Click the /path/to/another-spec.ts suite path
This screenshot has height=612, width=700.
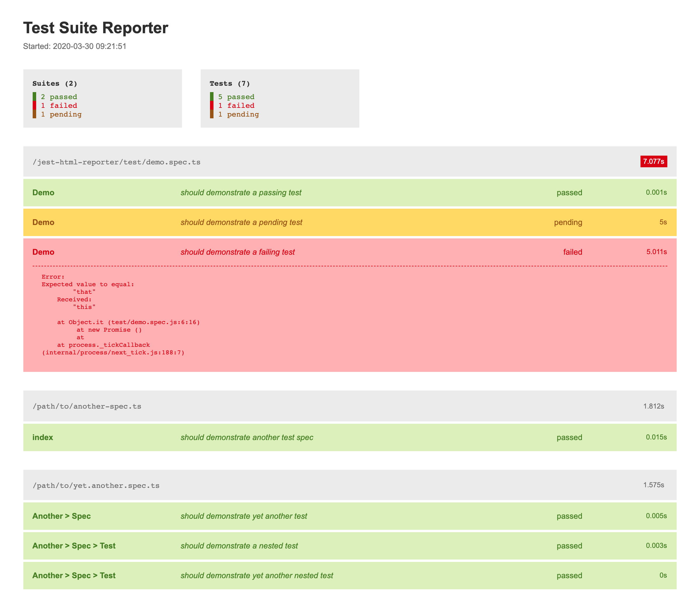87,407
